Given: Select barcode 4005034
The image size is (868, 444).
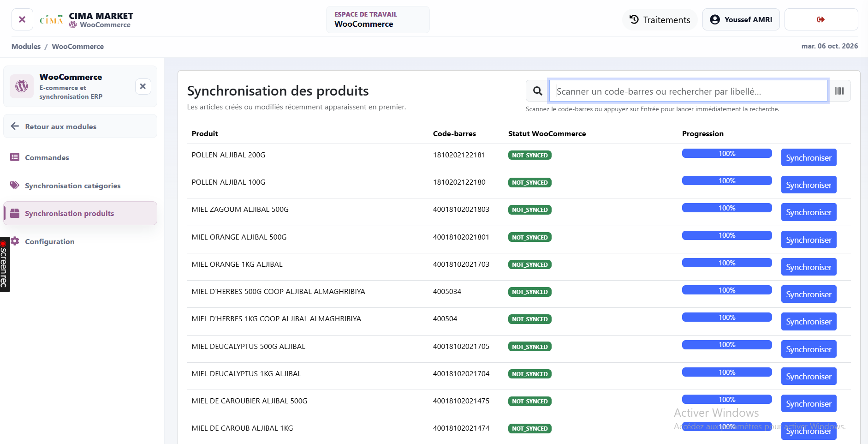Looking at the screenshot, I should (x=447, y=292).
